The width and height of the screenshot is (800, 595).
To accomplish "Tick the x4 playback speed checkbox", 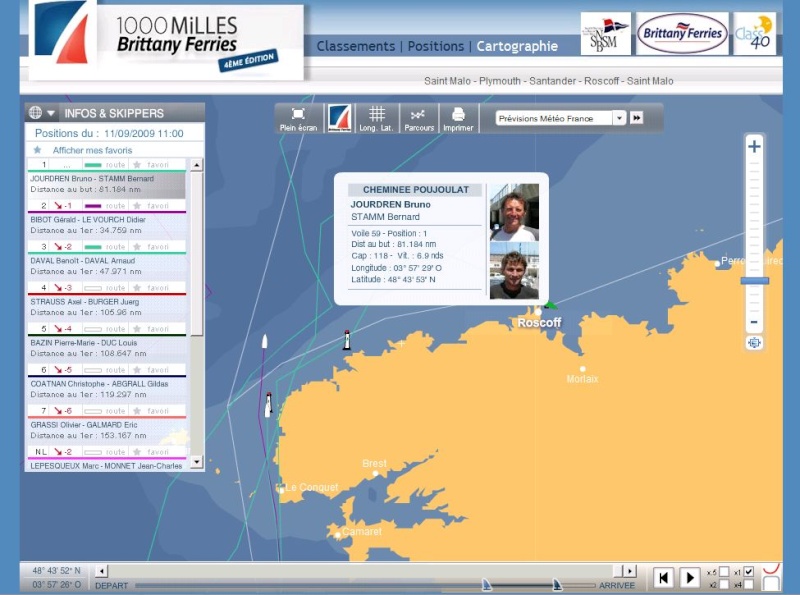I will [748, 584].
